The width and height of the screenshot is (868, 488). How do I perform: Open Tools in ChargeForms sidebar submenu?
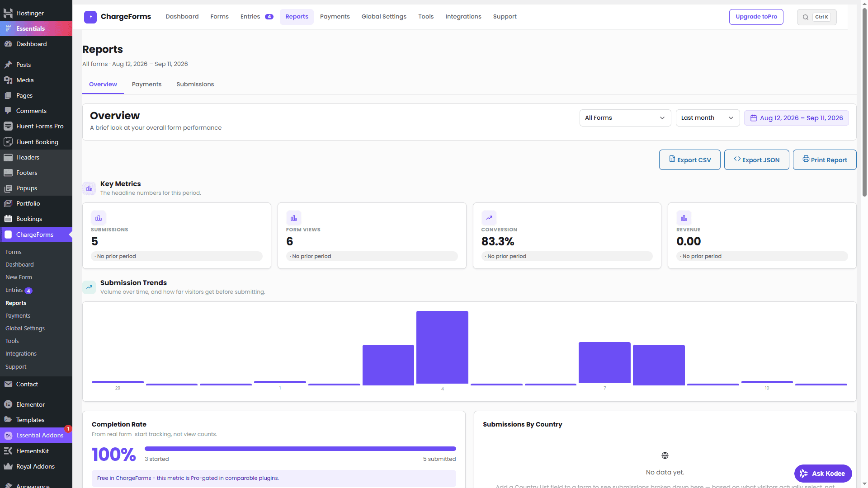12,341
